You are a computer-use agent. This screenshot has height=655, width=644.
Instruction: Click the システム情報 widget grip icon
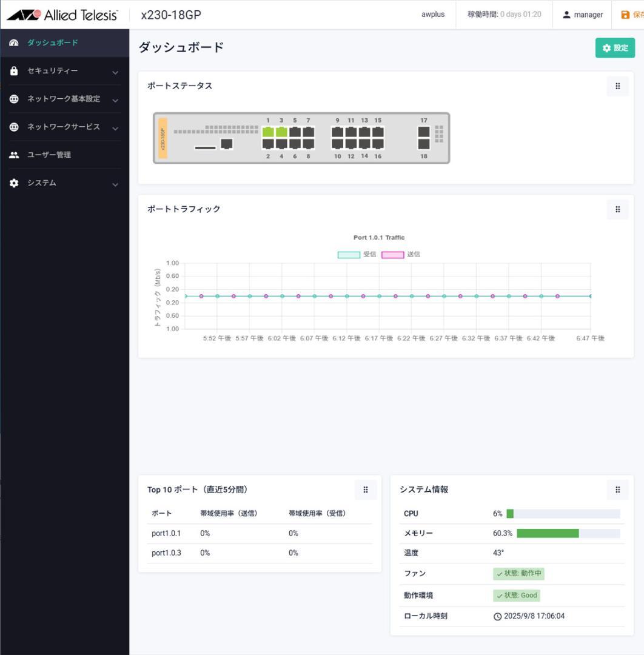617,489
